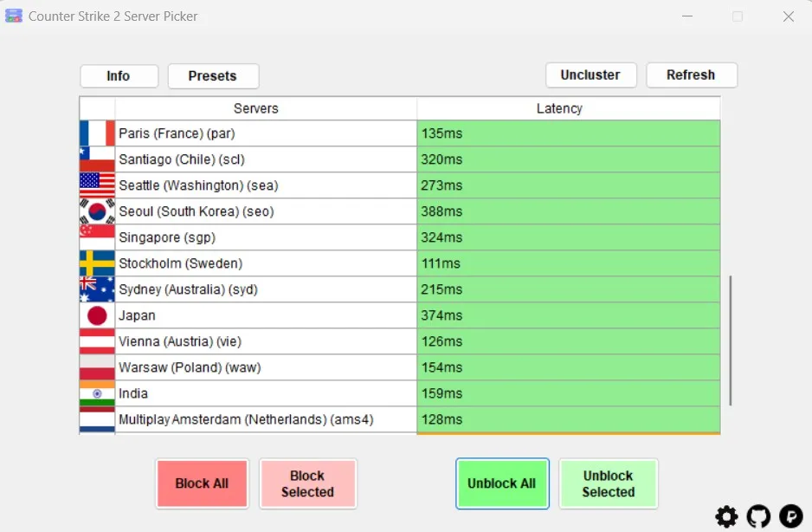Click the 273ms latency cell
Image resolution: width=812 pixels, height=532 pixels.
click(568, 185)
